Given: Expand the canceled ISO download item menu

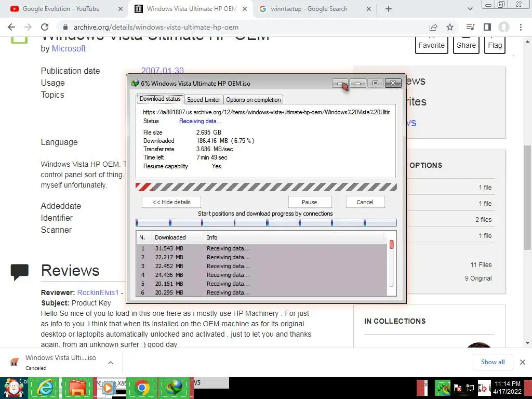Looking at the screenshot, I should 111,362.
